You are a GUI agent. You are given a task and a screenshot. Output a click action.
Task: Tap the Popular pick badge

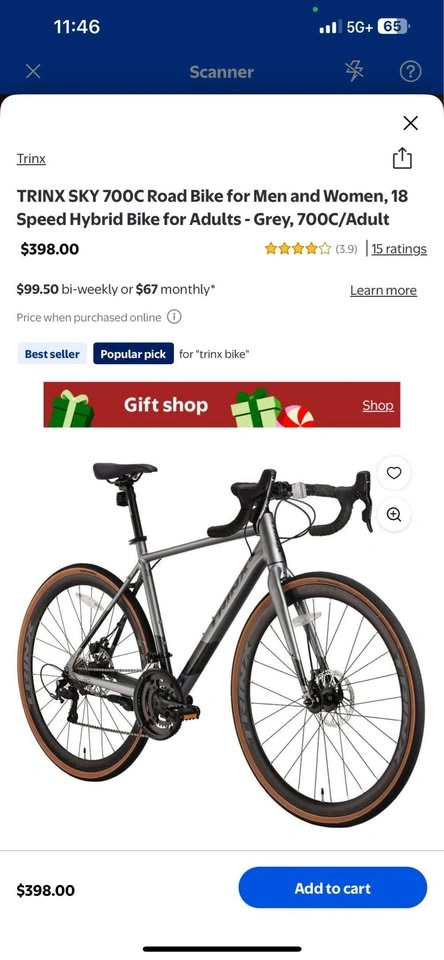[x=134, y=354]
